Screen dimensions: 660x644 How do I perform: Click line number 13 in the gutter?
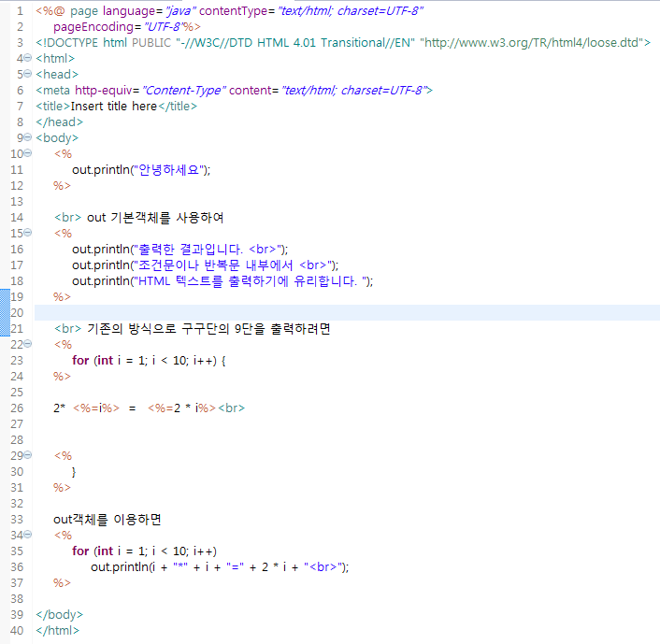17,202
